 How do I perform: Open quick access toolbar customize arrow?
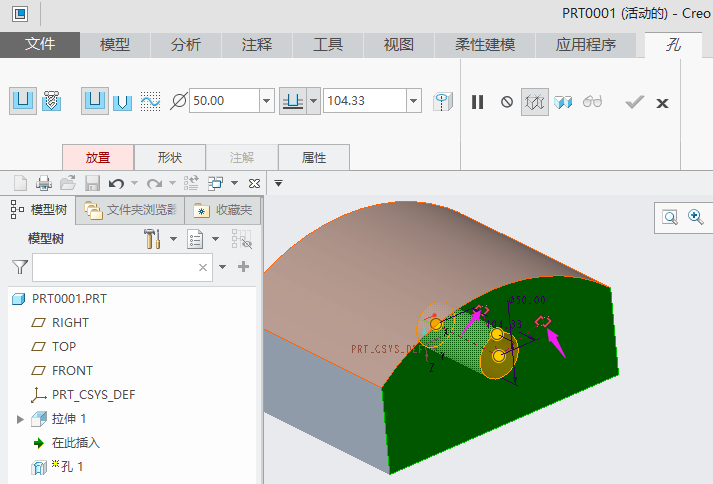tap(278, 183)
